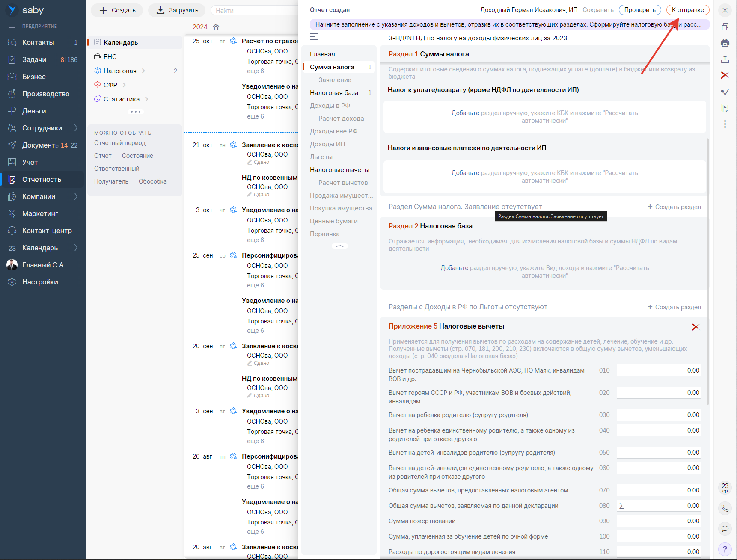Click the К отправке button

click(687, 10)
